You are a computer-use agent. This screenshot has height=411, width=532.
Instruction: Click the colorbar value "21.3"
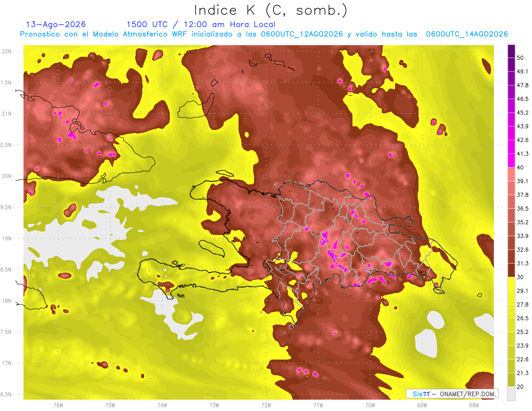[x=523, y=373]
